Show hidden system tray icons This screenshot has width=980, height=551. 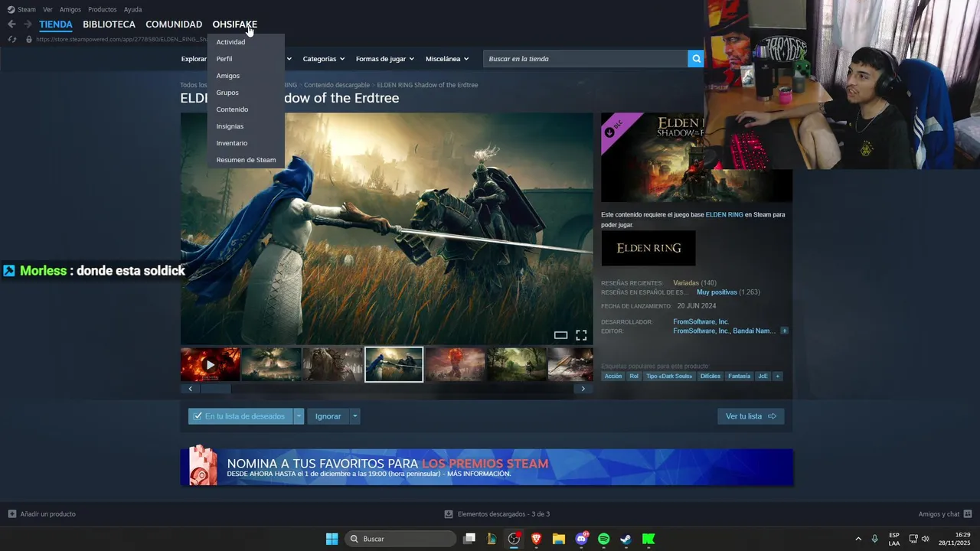coord(857,539)
